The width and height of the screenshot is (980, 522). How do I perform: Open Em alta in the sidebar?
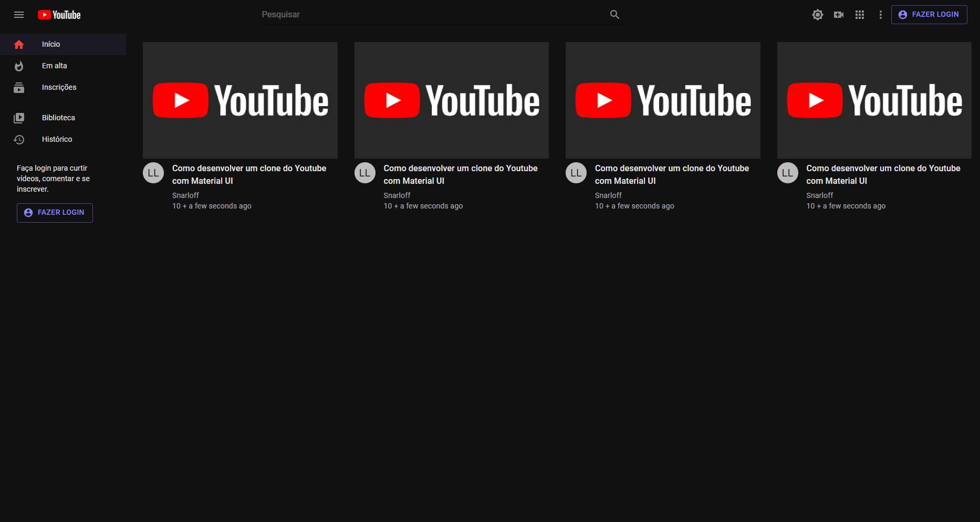(63, 66)
